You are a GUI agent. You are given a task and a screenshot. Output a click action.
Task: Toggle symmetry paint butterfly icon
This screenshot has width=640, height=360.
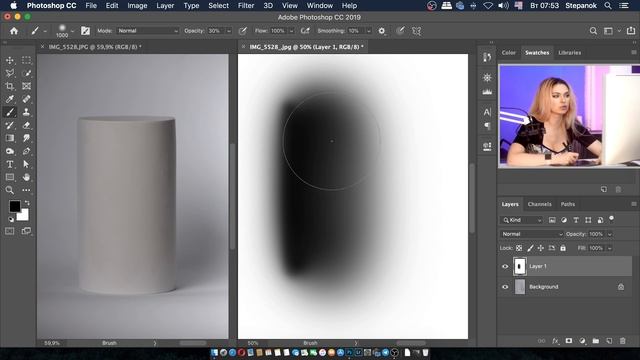(416, 31)
